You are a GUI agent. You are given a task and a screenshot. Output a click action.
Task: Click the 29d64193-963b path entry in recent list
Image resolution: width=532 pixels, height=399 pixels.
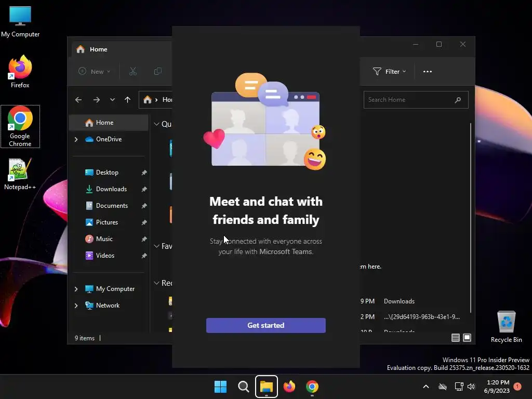click(422, 317)
